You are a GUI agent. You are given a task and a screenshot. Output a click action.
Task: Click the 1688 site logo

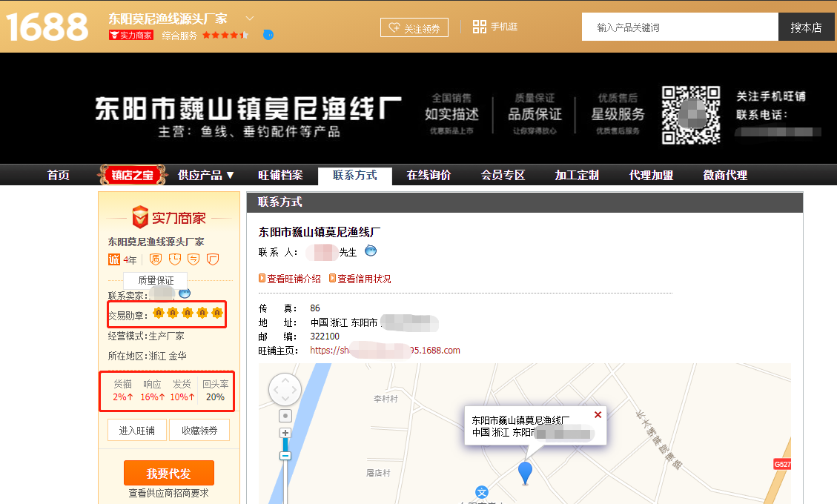[47, 27]
